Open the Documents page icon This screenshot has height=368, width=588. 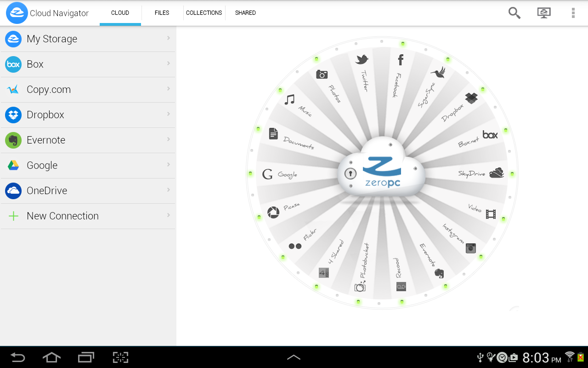click(273, 134)
